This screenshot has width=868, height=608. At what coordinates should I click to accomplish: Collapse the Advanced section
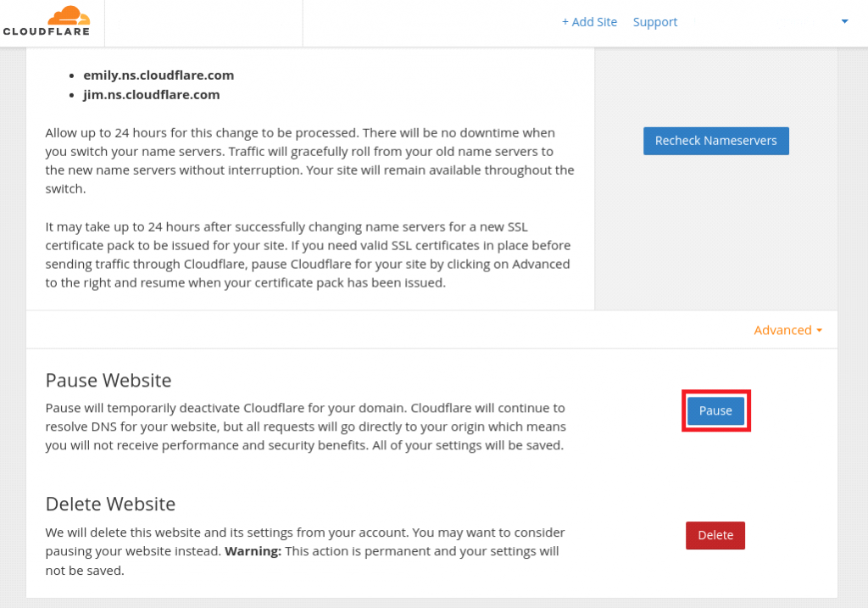787,330
